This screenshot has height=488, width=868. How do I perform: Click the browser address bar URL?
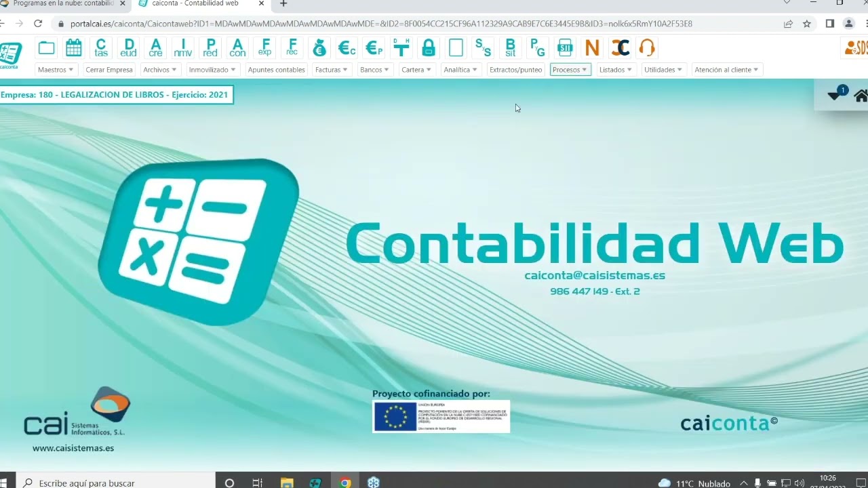coord(381,24)
